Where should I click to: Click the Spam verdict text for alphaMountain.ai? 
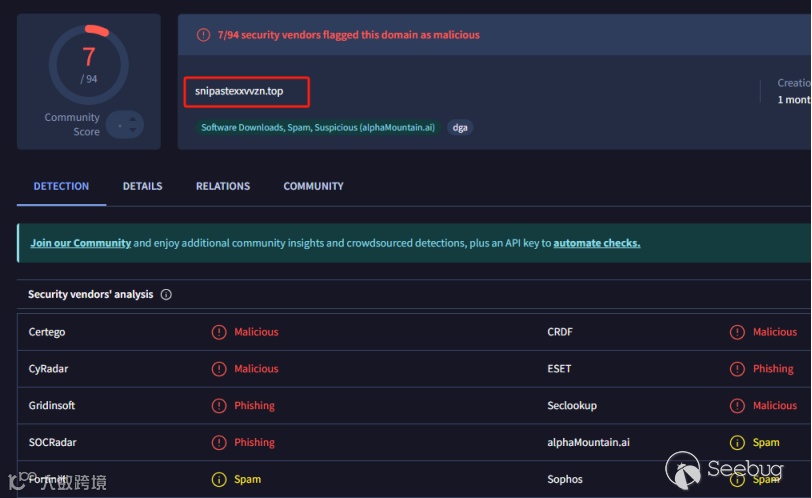click(x=766, y=442)
